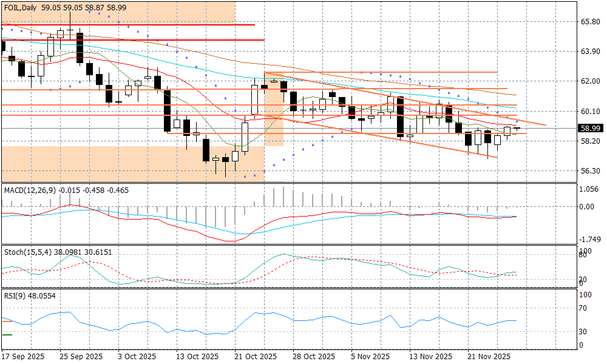The width and height of the screenshot is (607, 364).
Task: Click the 65.80 price axis label
Action: tap(590, 22)
